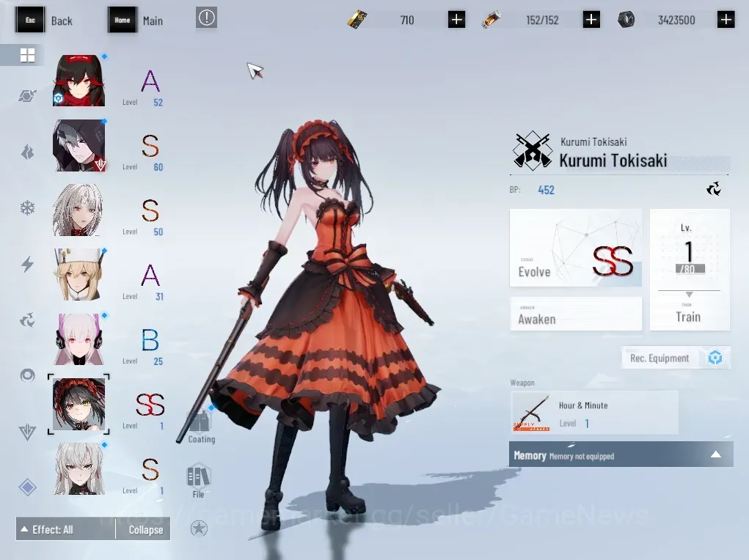Select the blue diamond filter icon

pyautogui.click(x=27, y=487)
